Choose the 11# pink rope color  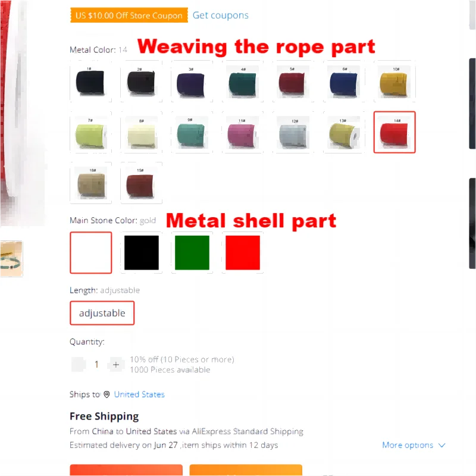[243, 132]
